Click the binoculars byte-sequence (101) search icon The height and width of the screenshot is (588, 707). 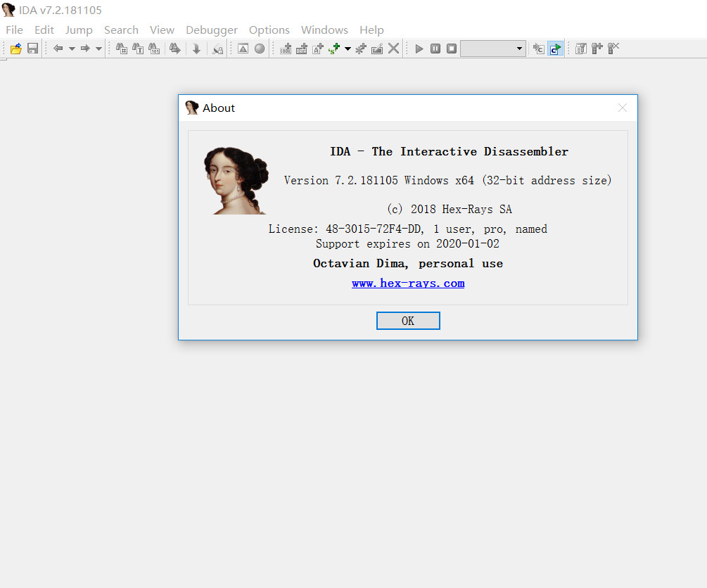pos(154,49)
